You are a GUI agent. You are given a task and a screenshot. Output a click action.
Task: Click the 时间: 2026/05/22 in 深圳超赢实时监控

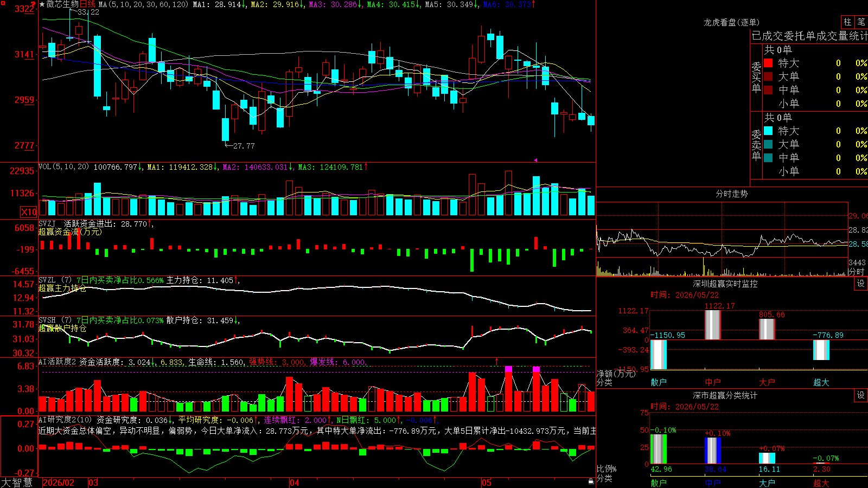click(x=685, y=295)
